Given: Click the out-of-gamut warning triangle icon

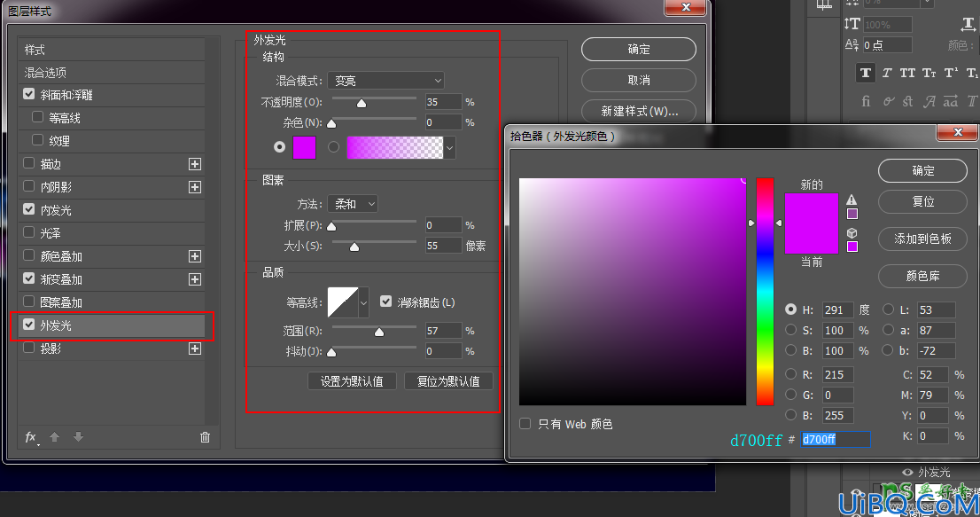Looking at the screenshot, I should (852, 200).
